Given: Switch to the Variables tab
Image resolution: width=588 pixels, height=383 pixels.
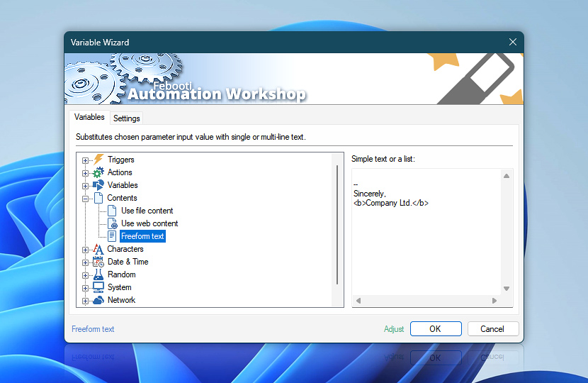Looking at the screenshot, I should (x=89, y=117).
